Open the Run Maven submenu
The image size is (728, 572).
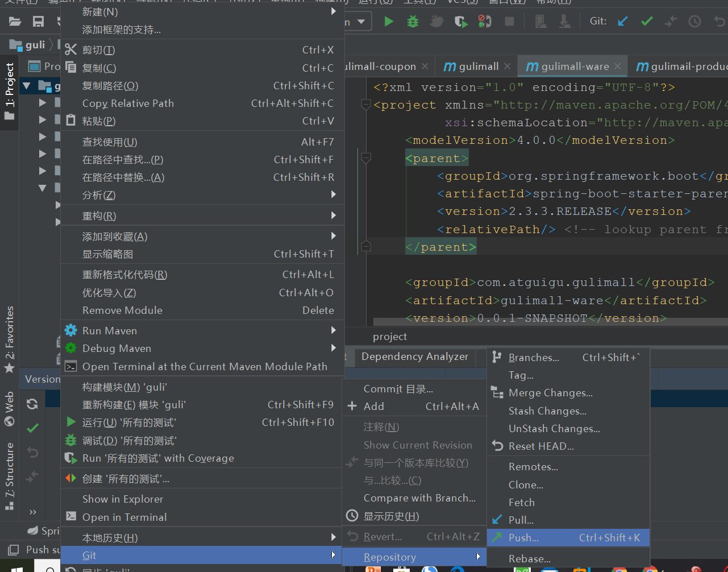(202, 331)
